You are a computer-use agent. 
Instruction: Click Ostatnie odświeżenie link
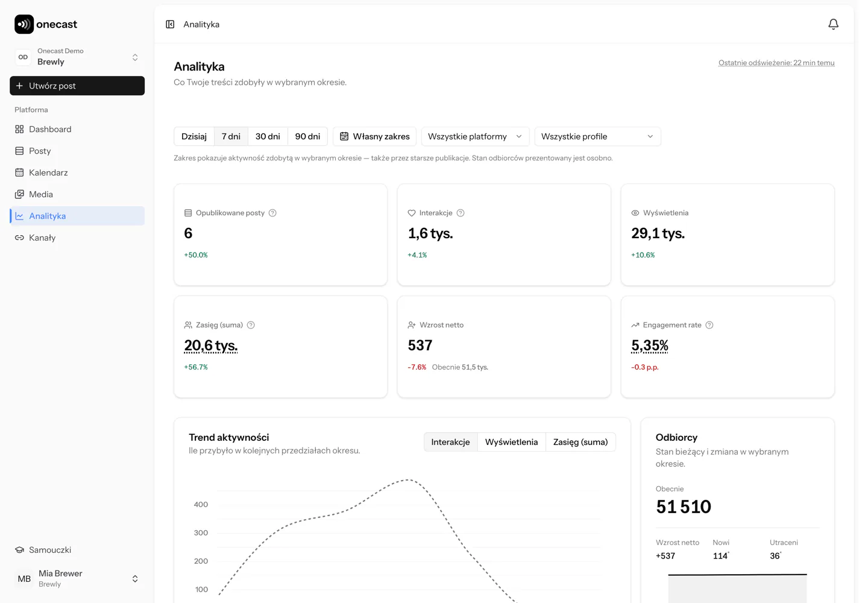click(776, 63)
